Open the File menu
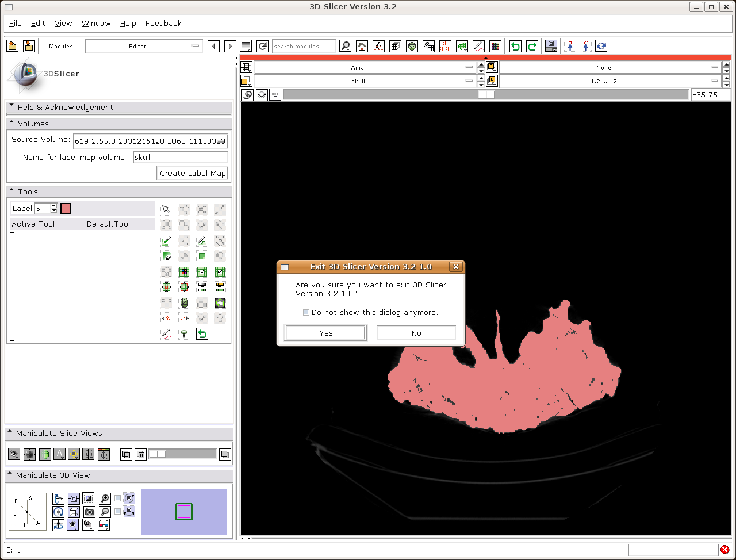Viewport: 736px width, 560px height. point(16,24)
